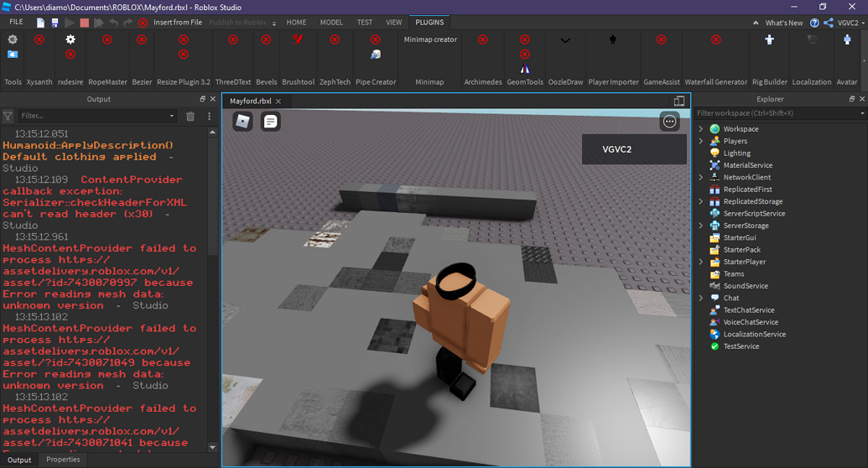
Task: Click the Save file floppy icon
Action: point(55,23)
